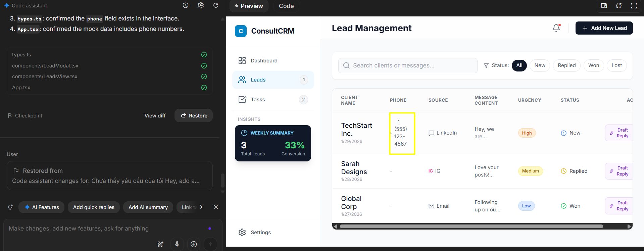Click the PHONE column header
644x251 pixels.
(x=398, y=100)
